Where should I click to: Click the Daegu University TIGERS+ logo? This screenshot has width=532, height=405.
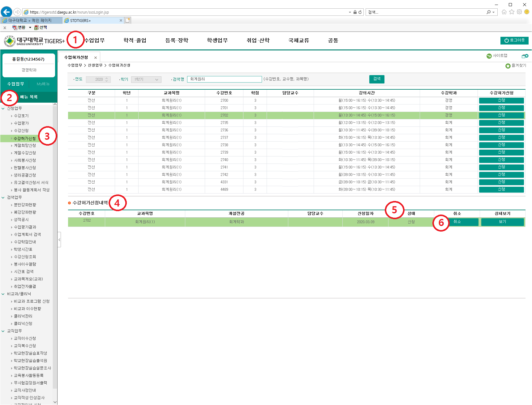pos(34,41)
